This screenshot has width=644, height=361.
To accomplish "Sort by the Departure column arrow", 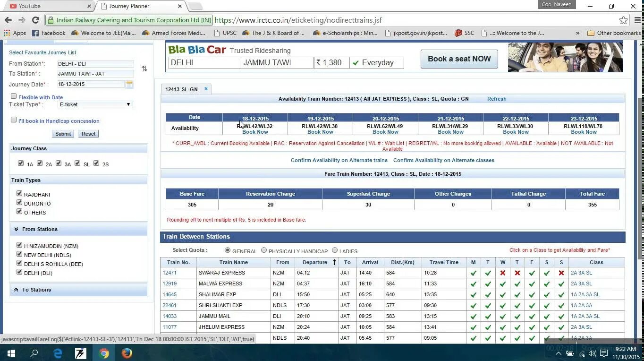I will tap(334, 262).
